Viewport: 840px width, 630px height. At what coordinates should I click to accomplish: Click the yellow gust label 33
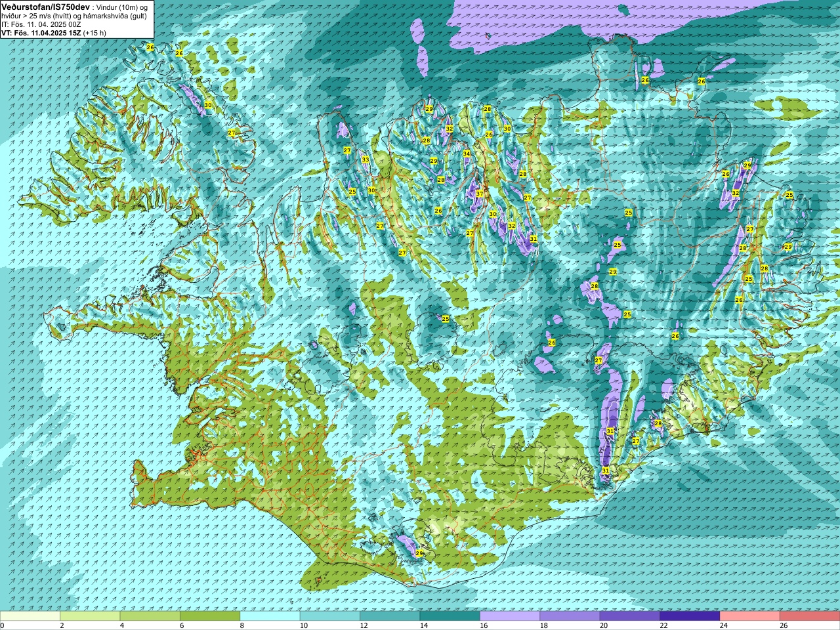pos(365,159)
